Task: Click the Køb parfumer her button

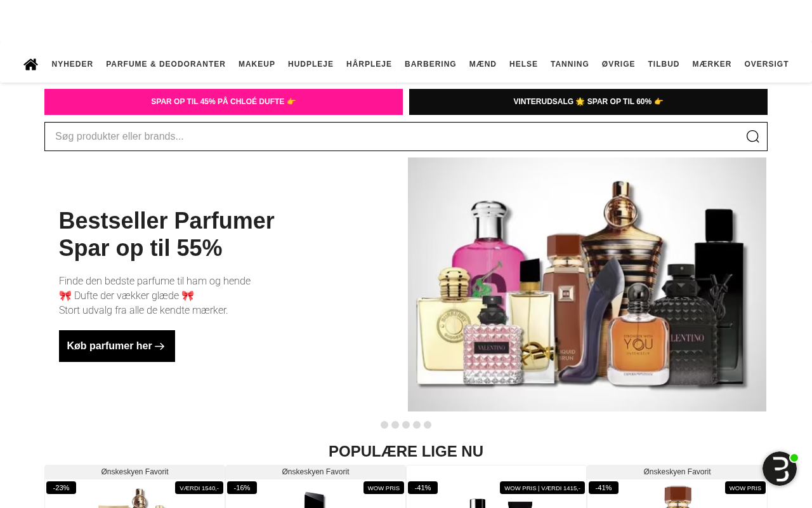Action: 117,346
